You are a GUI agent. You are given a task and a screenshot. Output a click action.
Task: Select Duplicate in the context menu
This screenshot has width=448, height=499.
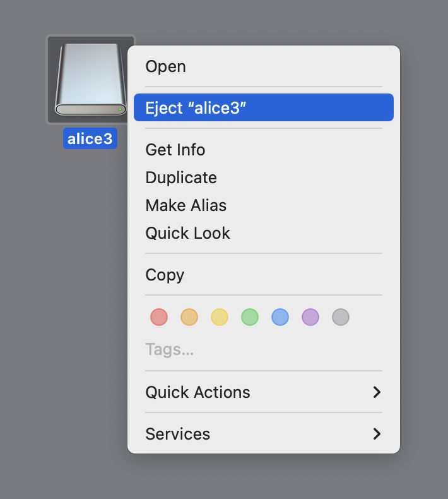pyautogui.click(x=181, y=177)
